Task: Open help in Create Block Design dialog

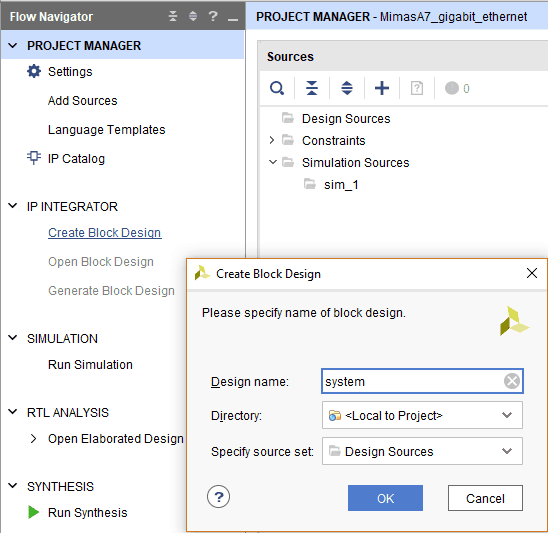Action: [218, 497]
